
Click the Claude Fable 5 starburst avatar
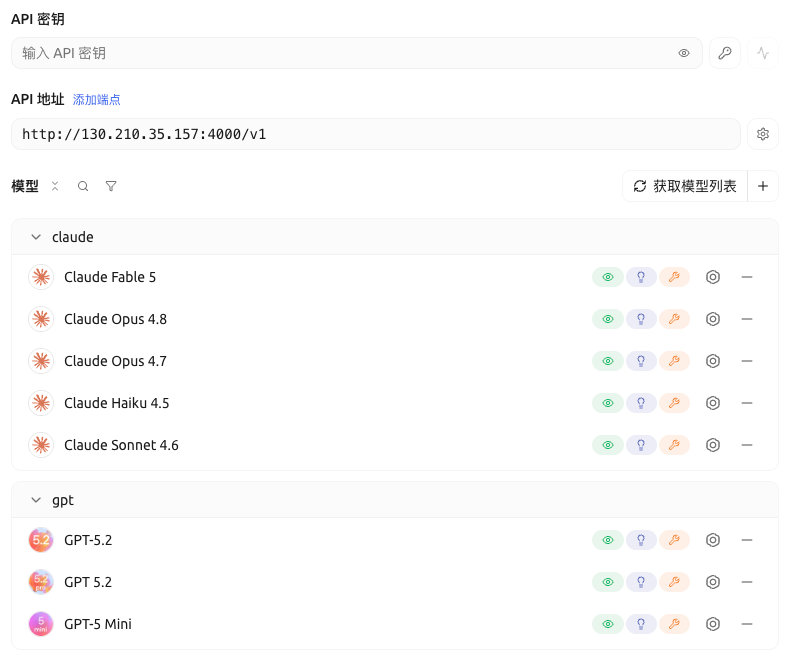[x=41, y=277]
